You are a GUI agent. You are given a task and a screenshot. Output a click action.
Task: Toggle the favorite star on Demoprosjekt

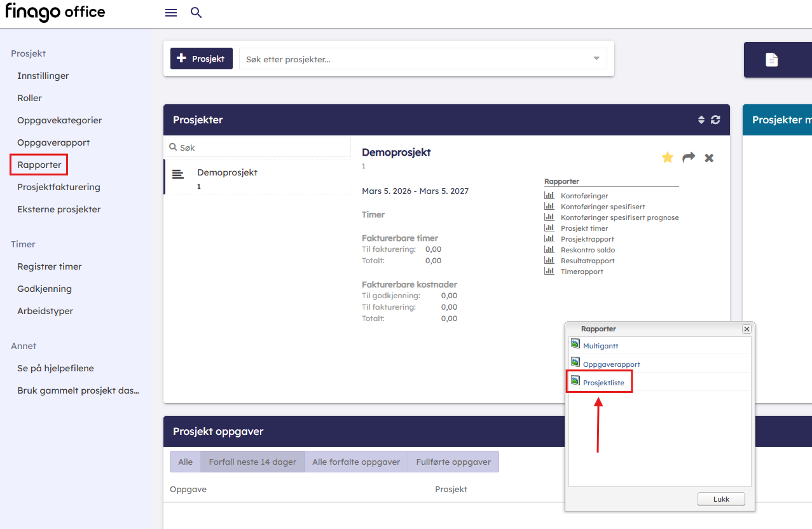click(667, 158)
